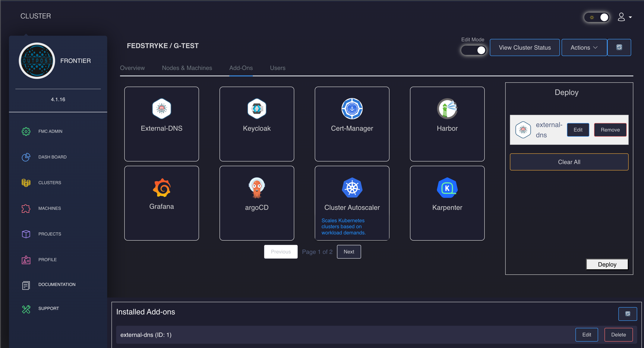Remove external-dns from the deploy queue

610,130
